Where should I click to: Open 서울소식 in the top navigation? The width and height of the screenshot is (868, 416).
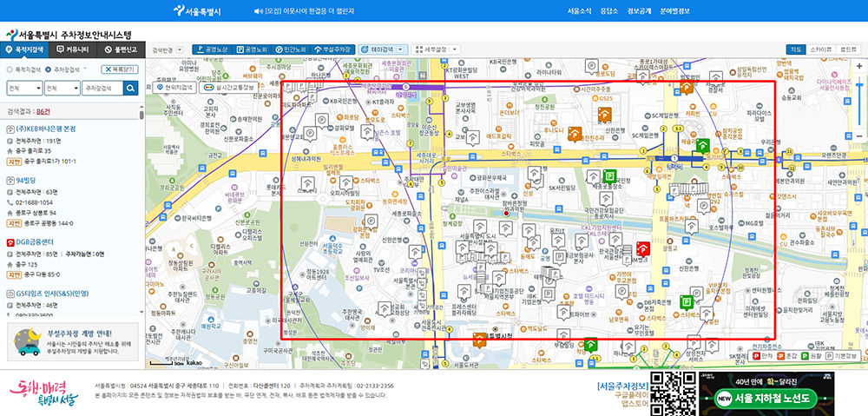point(580,11)
